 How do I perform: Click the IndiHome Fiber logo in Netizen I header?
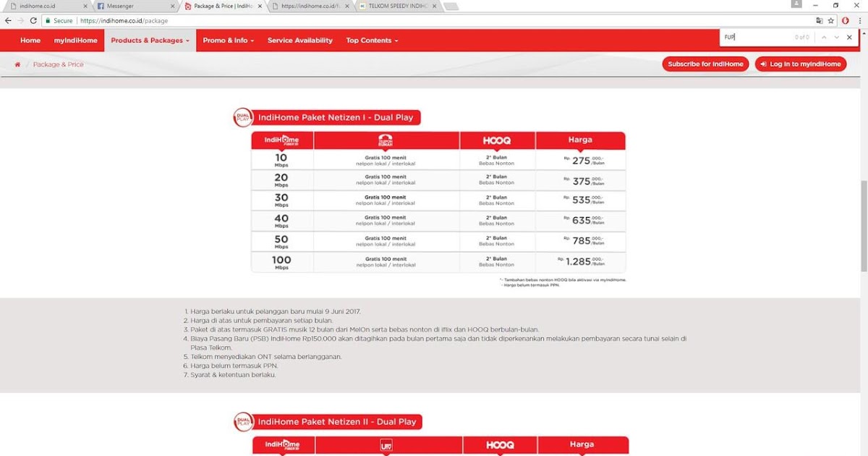point(281,140)
